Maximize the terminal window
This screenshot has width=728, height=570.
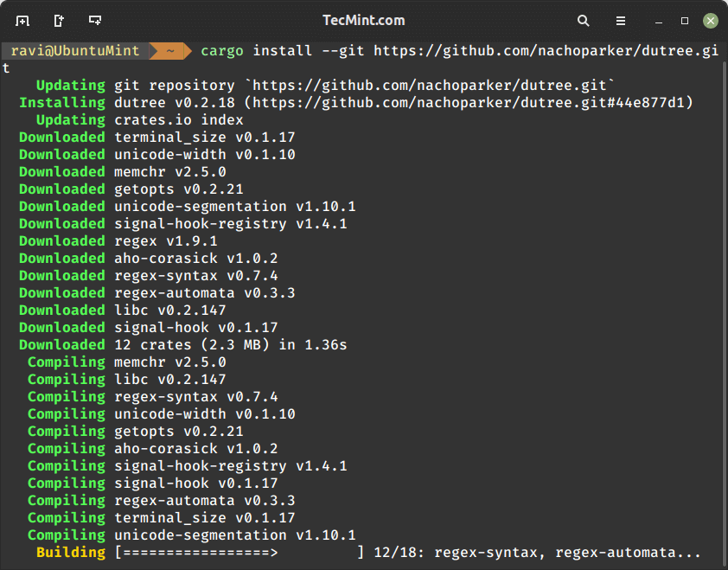(x=685, y=21)
